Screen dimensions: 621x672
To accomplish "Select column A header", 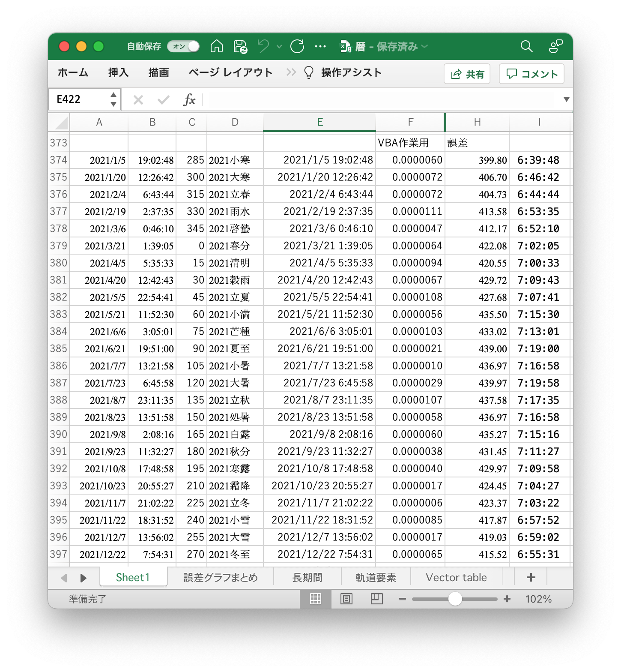I will (x=99, y=122).
